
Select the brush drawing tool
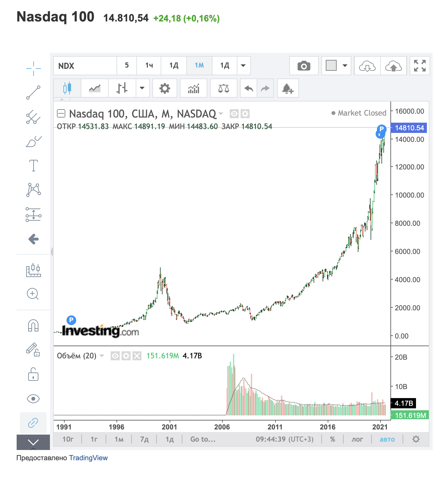[33, 141]
